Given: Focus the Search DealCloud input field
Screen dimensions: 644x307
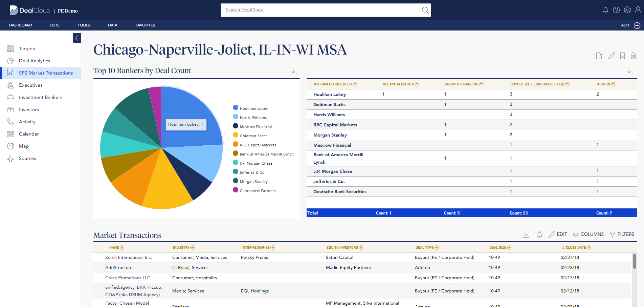Looking at the screenshot, I should point(321,10).
